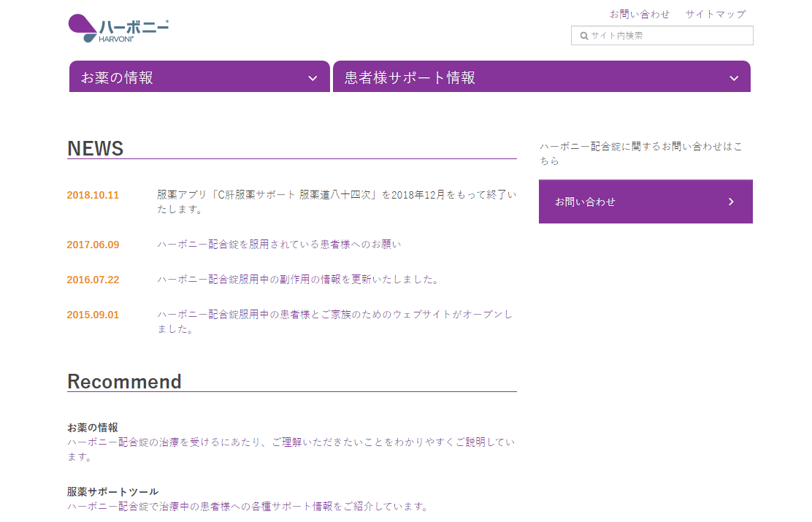Screen dimensions: 812x522
Task: Open the 服薬サポートツール description link
Action: coord(248,507)
